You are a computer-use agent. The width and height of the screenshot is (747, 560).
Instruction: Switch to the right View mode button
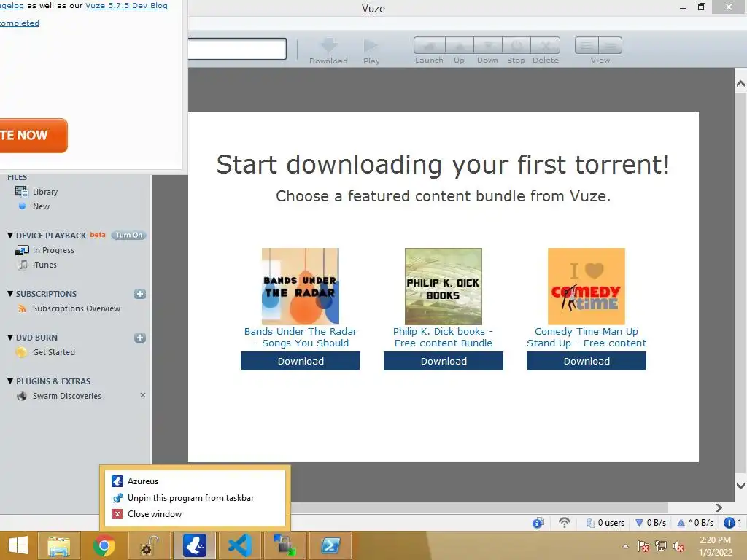611,46
